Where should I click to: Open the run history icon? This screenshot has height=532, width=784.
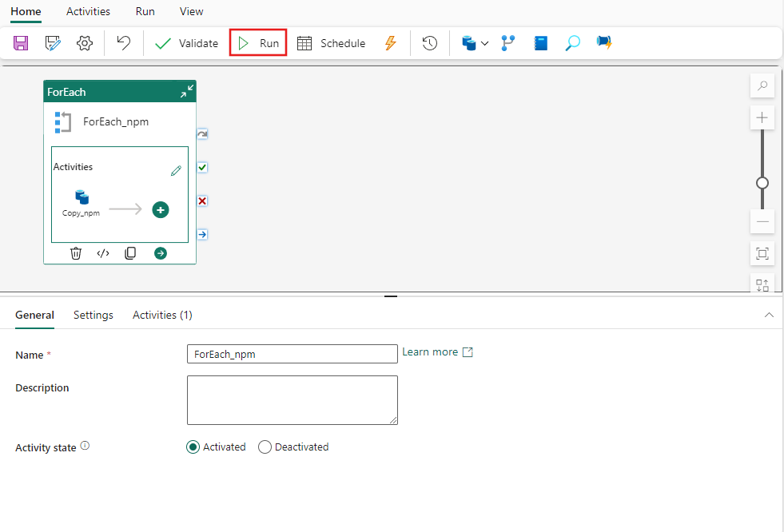[429, 42]
